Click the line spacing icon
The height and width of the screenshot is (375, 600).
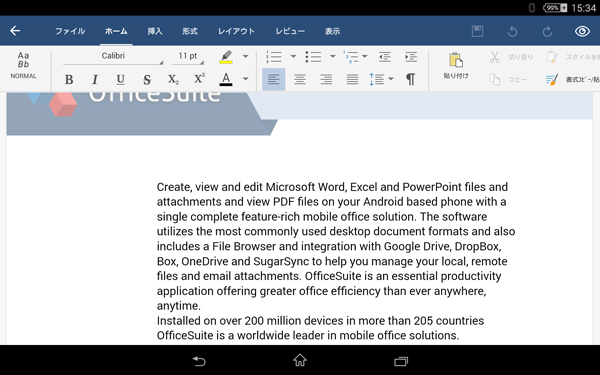tap(377, 79)
